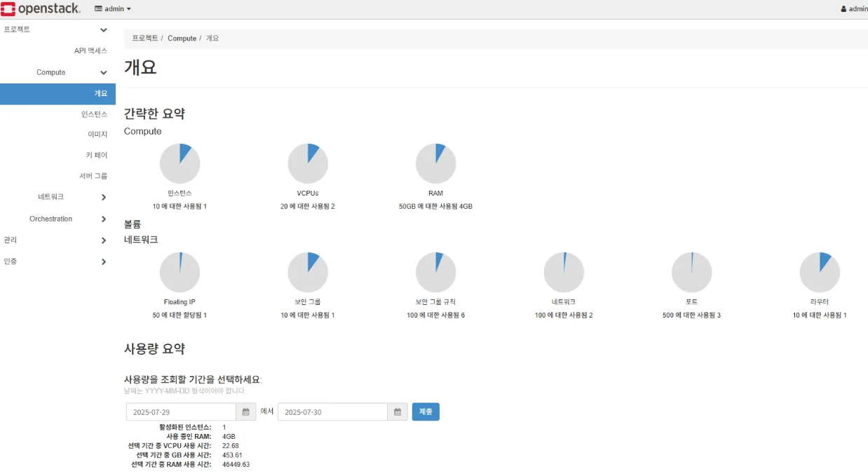Open the admin project dropdown

pos(113,9)
